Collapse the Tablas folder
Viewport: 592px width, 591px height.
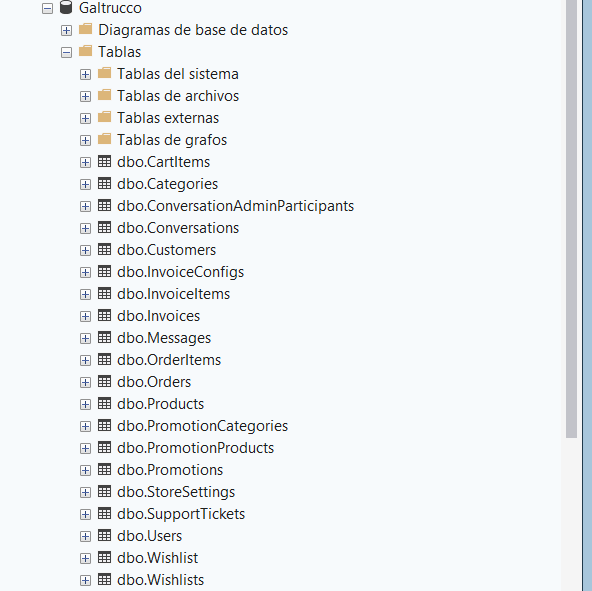tap(66, 52)
